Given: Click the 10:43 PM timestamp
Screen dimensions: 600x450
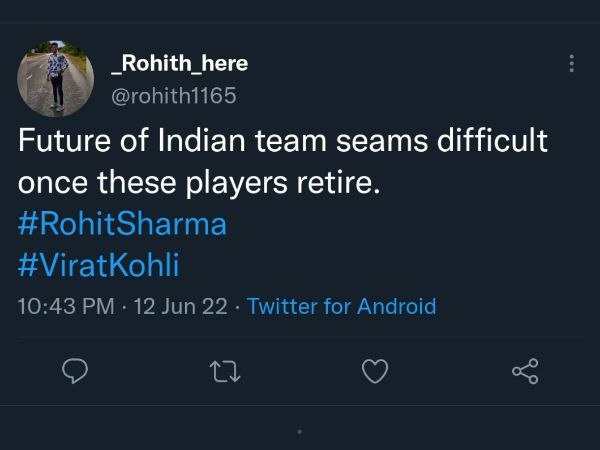Looking at the screenshot, I should tap(66, 306).
